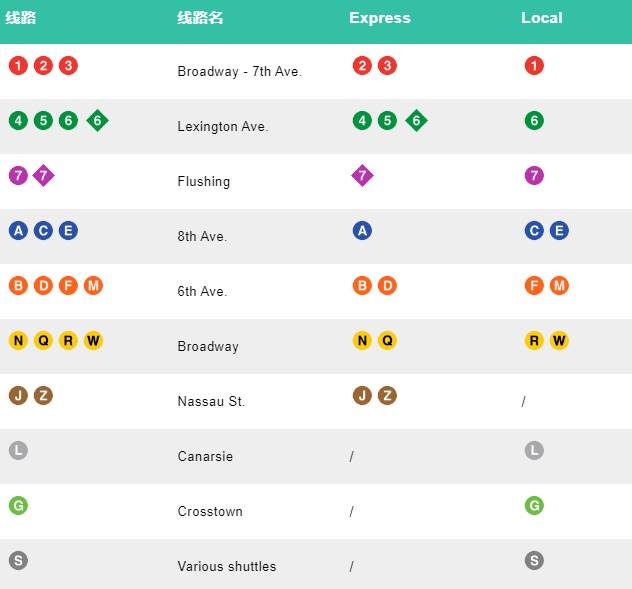Click brown Z icon in Express column
The height and width of the screenshot is (589, 632).
pyautogui.click(x=387, y=396)
